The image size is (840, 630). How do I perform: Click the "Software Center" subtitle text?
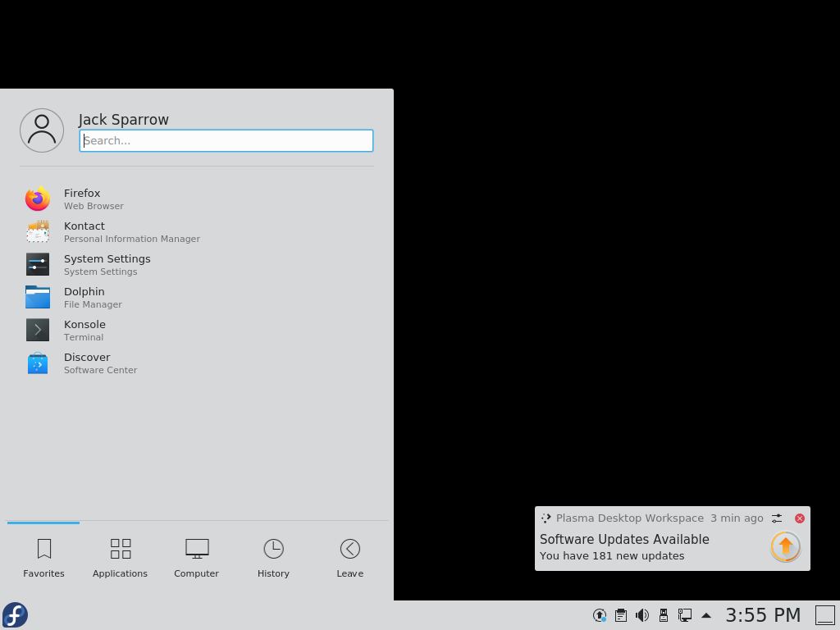100,370
